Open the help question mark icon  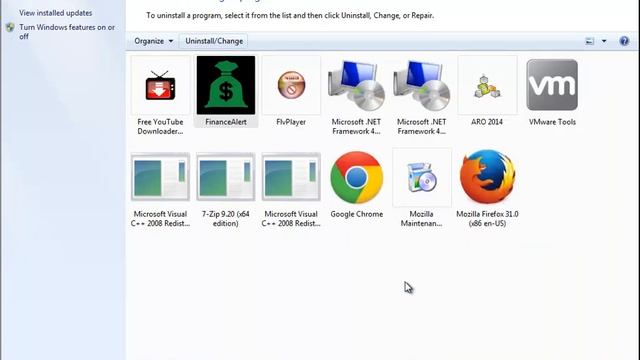[624, 41]
